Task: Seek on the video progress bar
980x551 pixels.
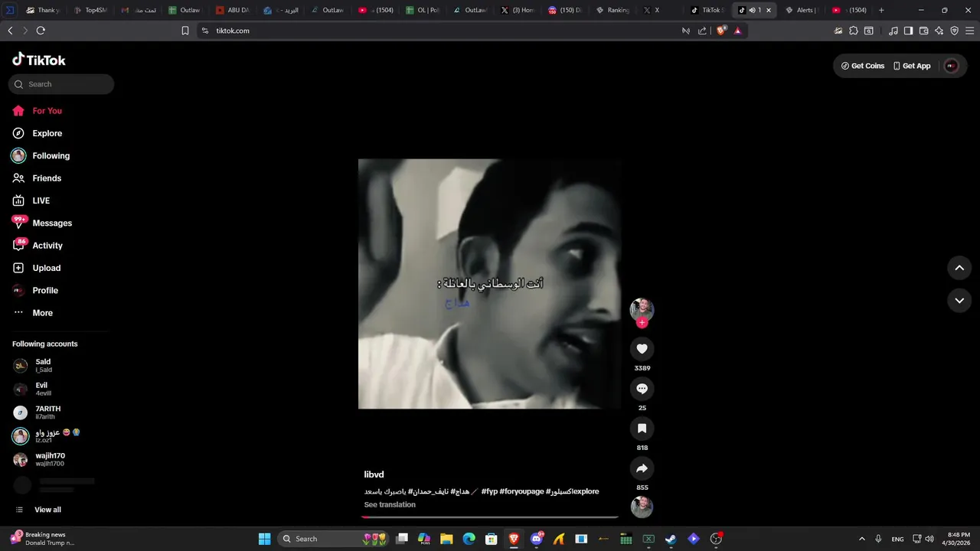Action: (x=489, y=517)
